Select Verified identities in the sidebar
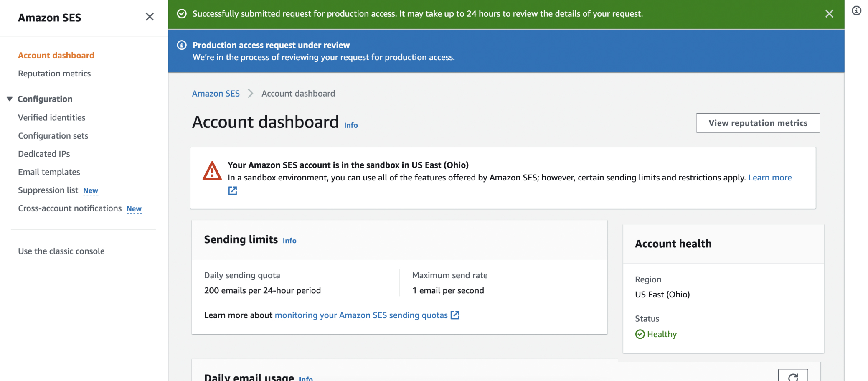Viewport: 868px width, 381px height. (x=51, y=117)
